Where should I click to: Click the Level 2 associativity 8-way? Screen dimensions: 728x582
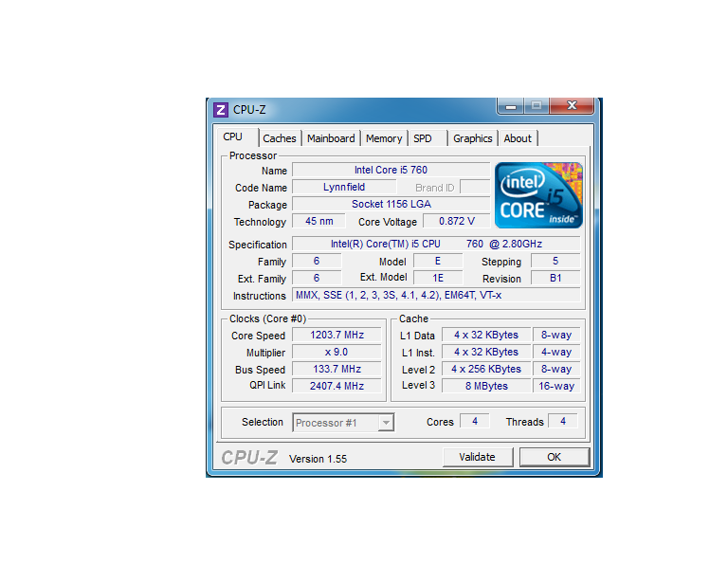click(x=556, y=369)
